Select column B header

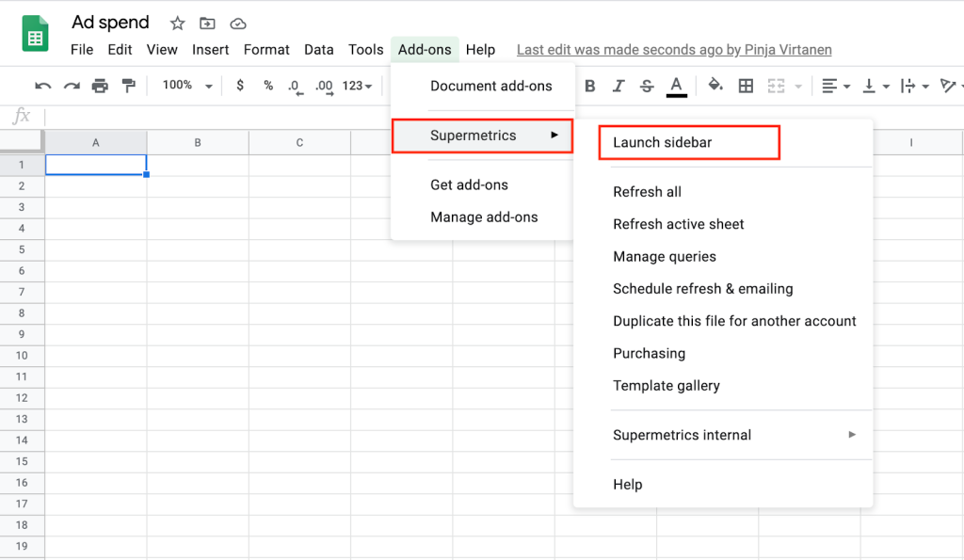[x=198, y=143]
